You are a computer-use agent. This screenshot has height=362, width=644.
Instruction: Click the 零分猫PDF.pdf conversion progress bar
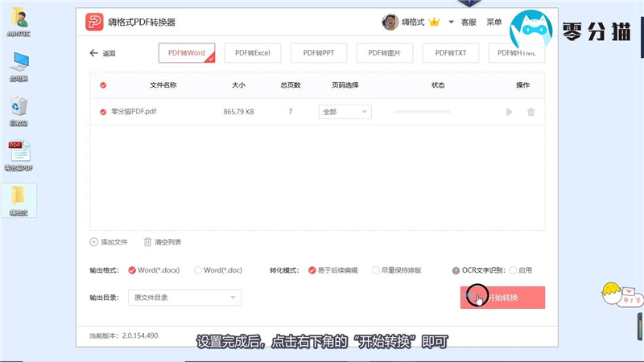coord(422,112)
